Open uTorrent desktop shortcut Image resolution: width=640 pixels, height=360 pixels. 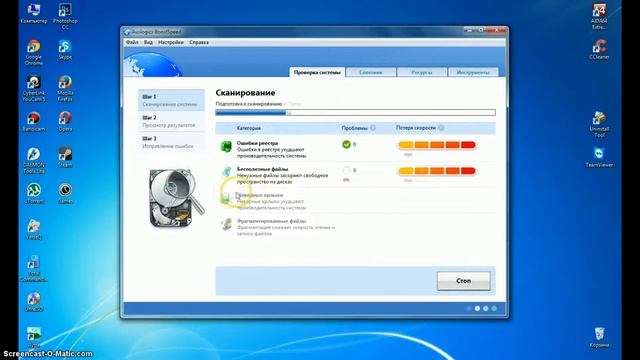pyautogui.click(x=33, y=193)
